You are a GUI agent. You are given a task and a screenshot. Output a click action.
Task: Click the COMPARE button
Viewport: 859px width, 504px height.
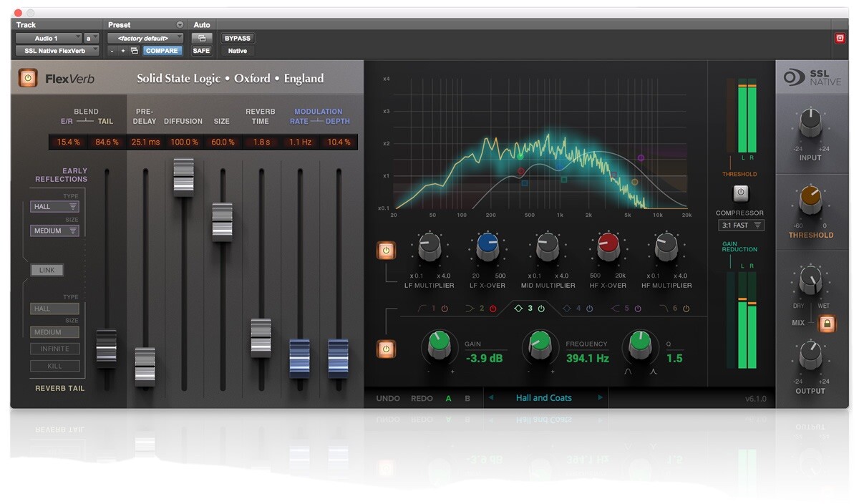coord(162,50)
